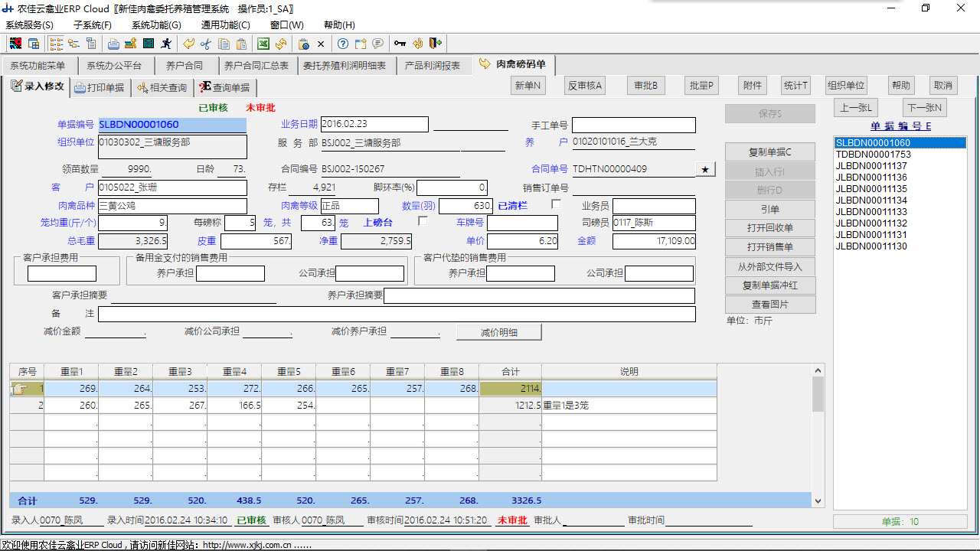Viewport: 980px width, 551px height.
Task: Toggle the 已清栏 checkbox
Action: [556, 204]
